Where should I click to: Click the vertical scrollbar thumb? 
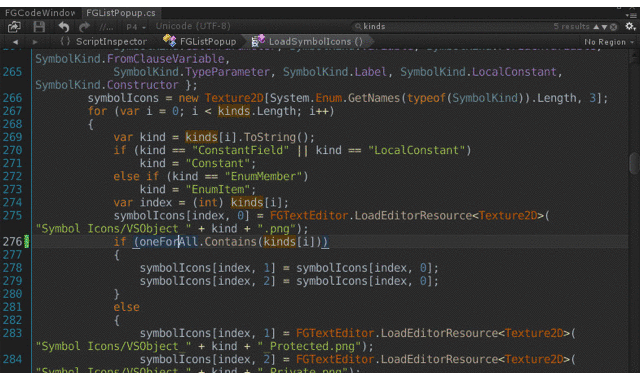(633, 163)
